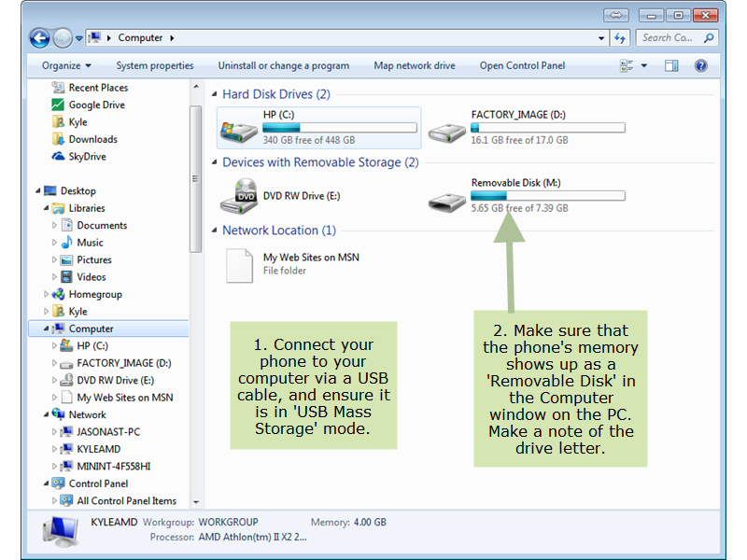Click System properties in the toolbar

(x=155, y=65)
